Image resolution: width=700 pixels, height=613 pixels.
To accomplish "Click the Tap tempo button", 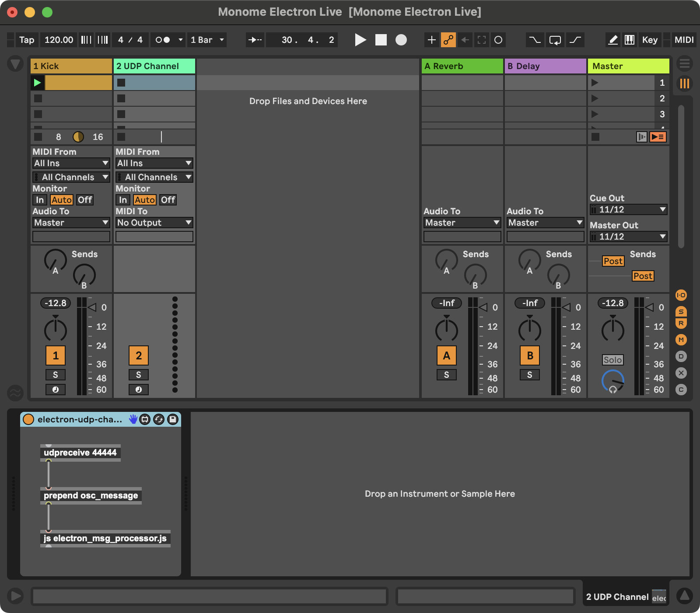I will point(27,40).
